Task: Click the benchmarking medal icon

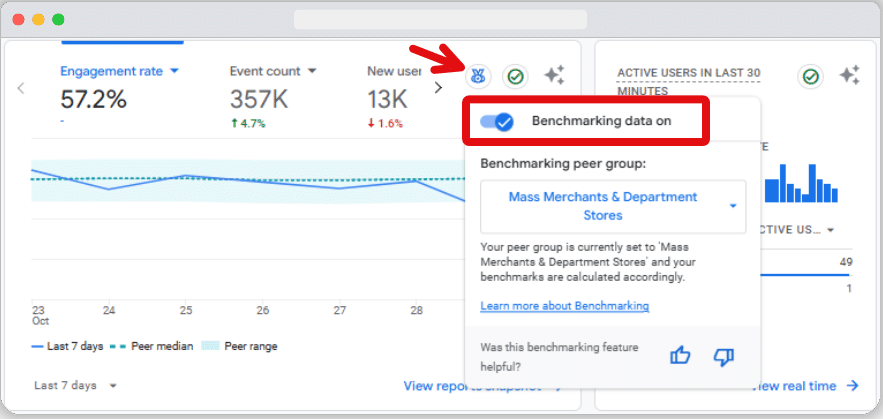Action: 479,76
